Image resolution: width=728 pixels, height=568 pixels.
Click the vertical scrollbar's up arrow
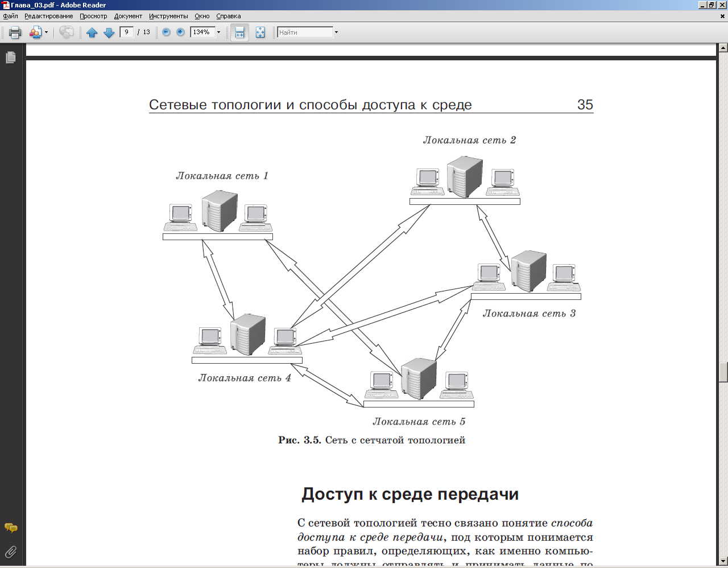(x=723, y=48)
